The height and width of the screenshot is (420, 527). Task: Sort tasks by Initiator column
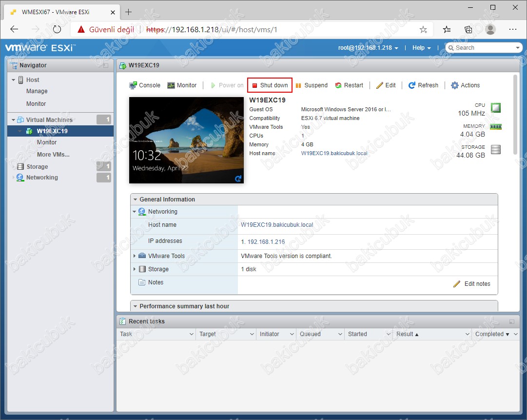269,334
